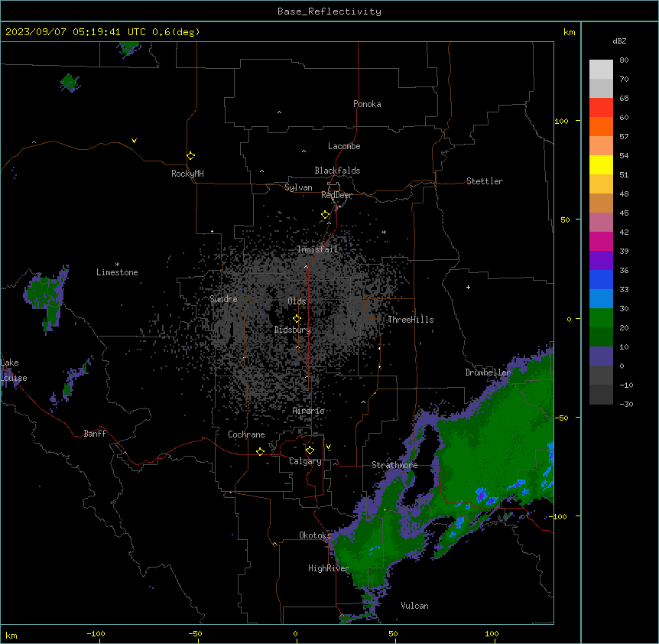Click the -30 value on dBZ scale
Image resolution: width=659 pixels, height=644 pixels.
coord(626,404)
